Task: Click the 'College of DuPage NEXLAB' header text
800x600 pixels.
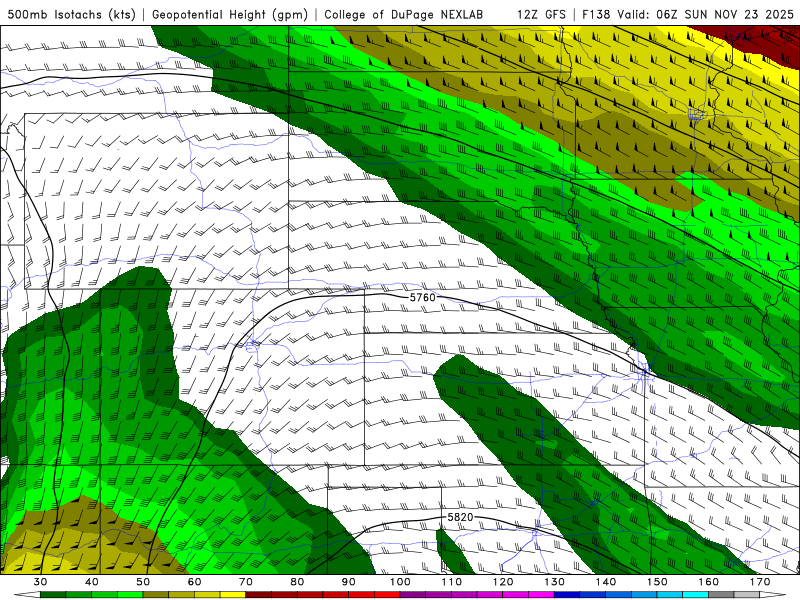Action: [403, 14]
